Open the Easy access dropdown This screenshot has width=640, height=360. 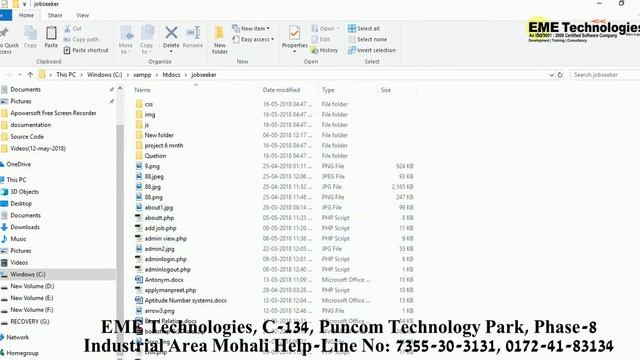click(x=253, y=39)
